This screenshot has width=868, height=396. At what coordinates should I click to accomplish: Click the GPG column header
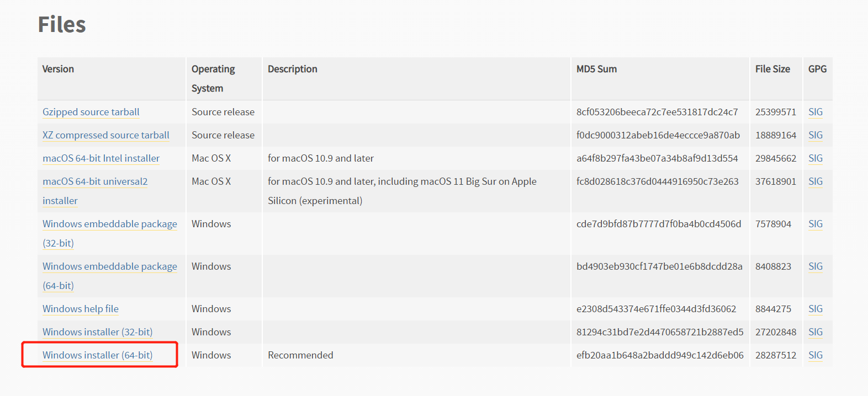(818, 69)
